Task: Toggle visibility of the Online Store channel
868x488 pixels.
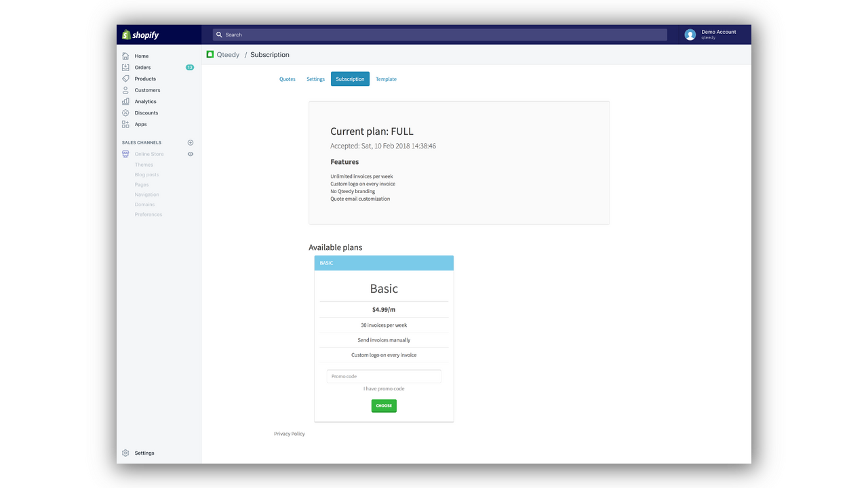Action: [x=190, y=154]
